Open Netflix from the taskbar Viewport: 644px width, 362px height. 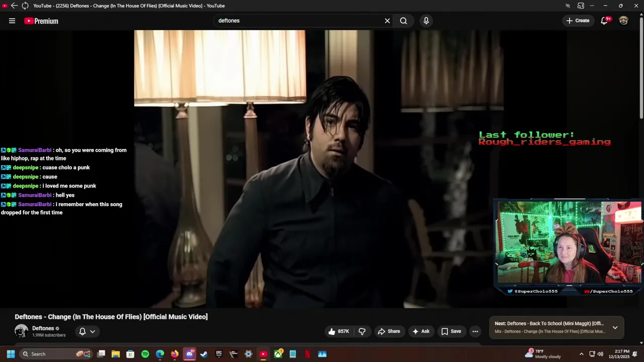[x=307, y=354]
